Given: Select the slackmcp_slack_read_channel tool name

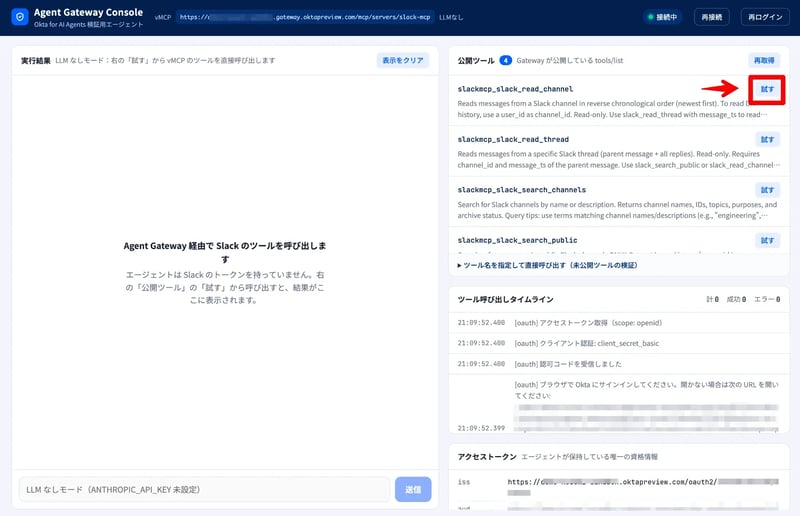Looking at the screenshot, I should (x=515, y=89).
